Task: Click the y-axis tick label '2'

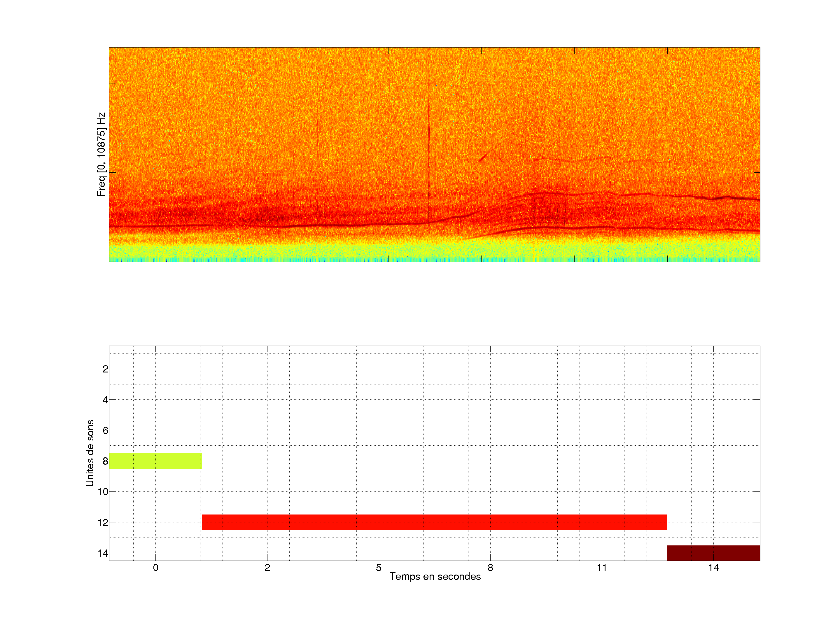Action: pyautogui.click(x=105, y=369)
